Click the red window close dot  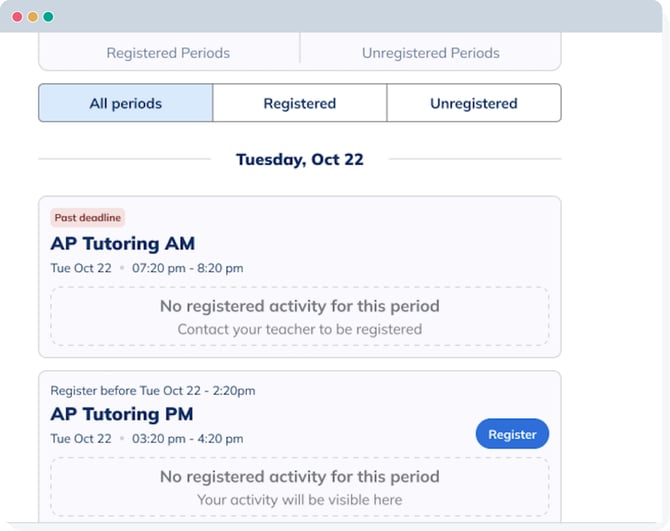[x=17, y=17]
